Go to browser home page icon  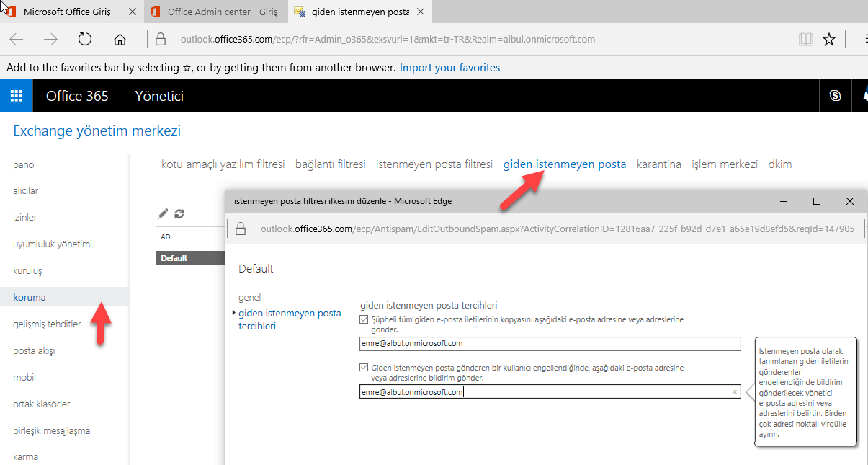pyautogui.click(x=120, y=40)
